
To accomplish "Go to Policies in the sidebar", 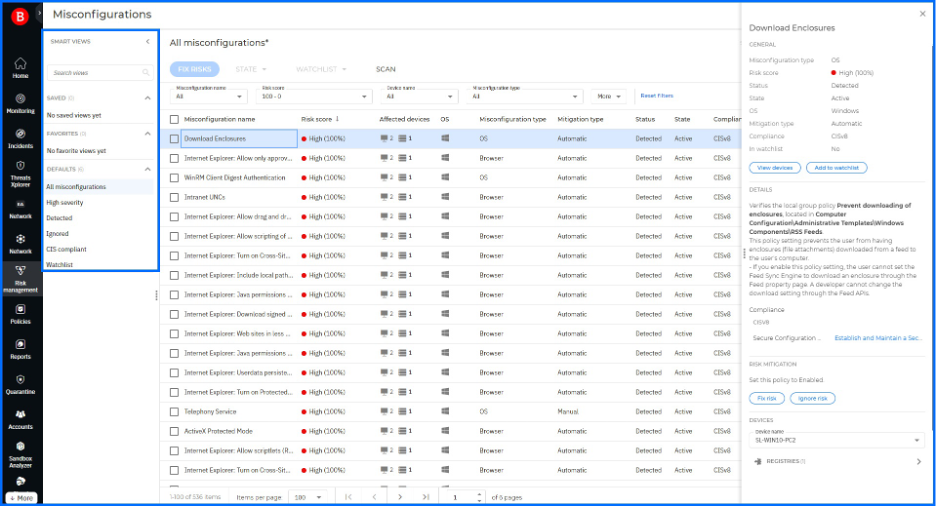I will 20,314.
